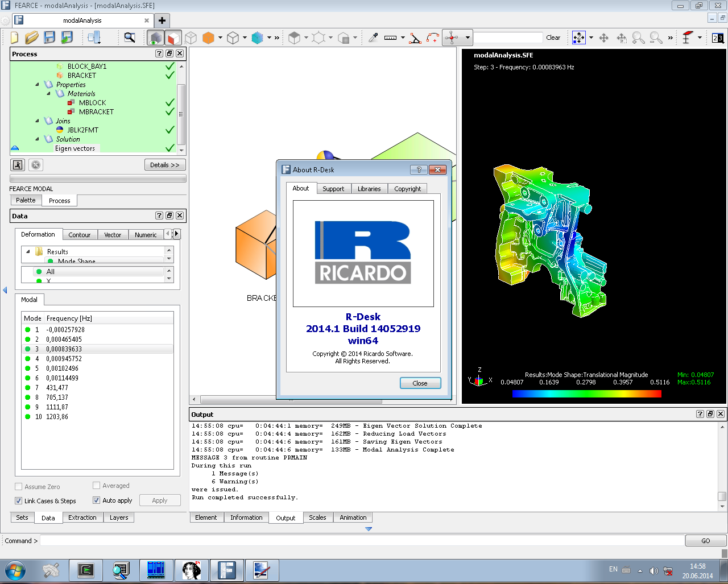Click the run process icon below Process tree

click(18, 165)
